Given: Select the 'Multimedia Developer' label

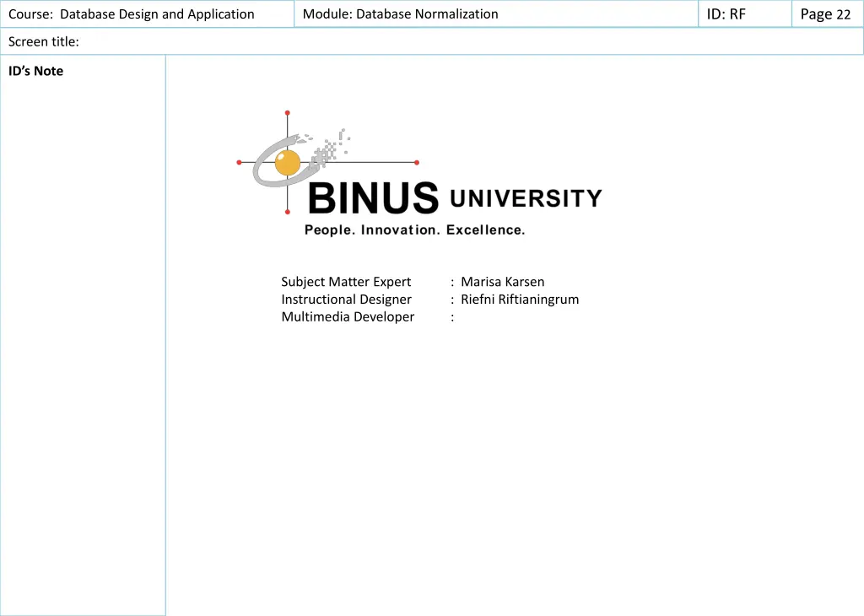Looking at the screenshot, I should click(348, 316).
